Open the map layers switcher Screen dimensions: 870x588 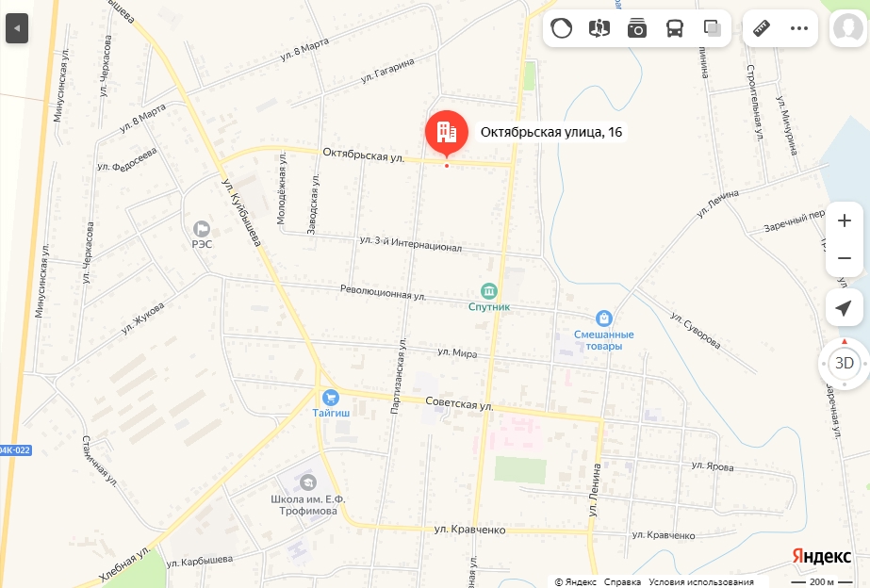(713, 27)
